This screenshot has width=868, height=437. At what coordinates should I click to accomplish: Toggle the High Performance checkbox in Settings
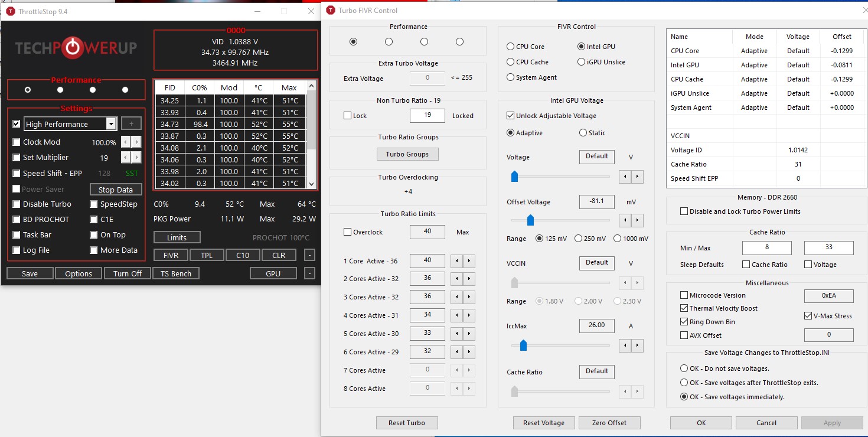pos(17,124)
